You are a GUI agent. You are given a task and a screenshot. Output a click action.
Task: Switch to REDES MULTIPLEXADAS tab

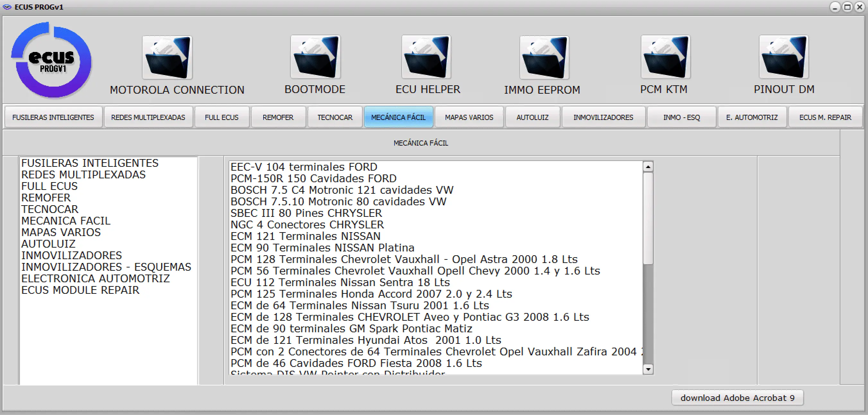pos(148,117)
